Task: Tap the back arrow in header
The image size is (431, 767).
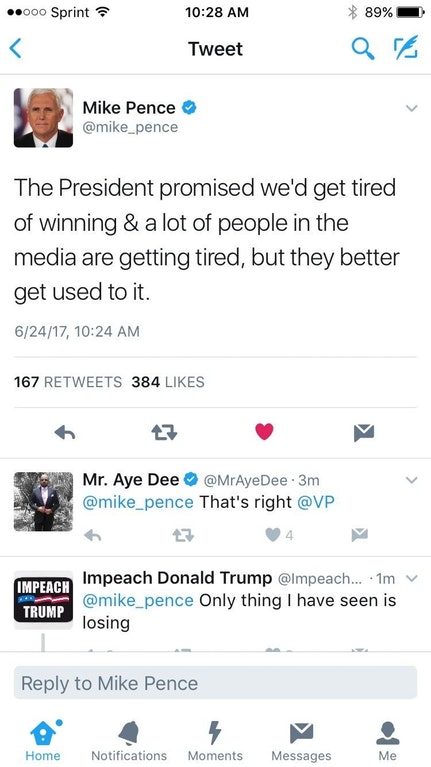Action: click(16, 49)
